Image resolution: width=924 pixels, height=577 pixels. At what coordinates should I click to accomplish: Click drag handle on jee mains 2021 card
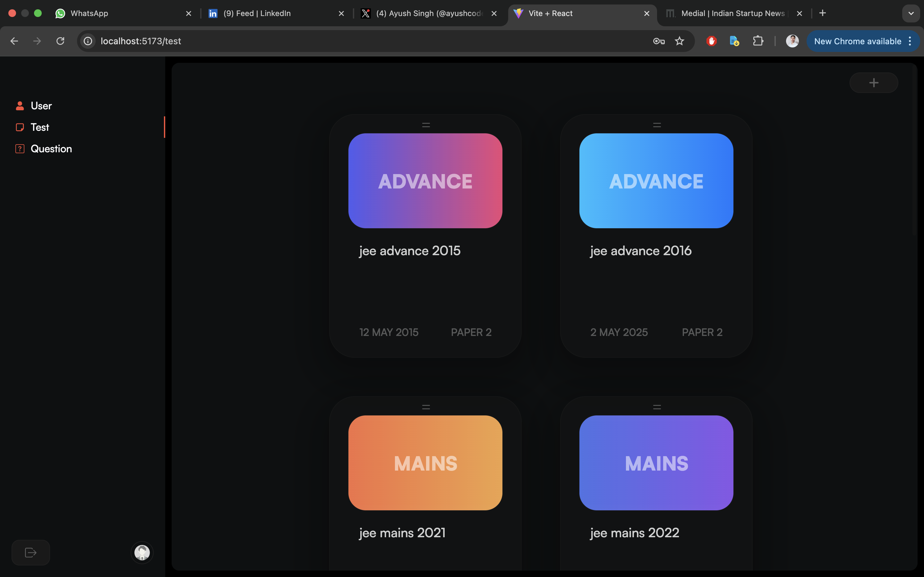click(426, 407)
